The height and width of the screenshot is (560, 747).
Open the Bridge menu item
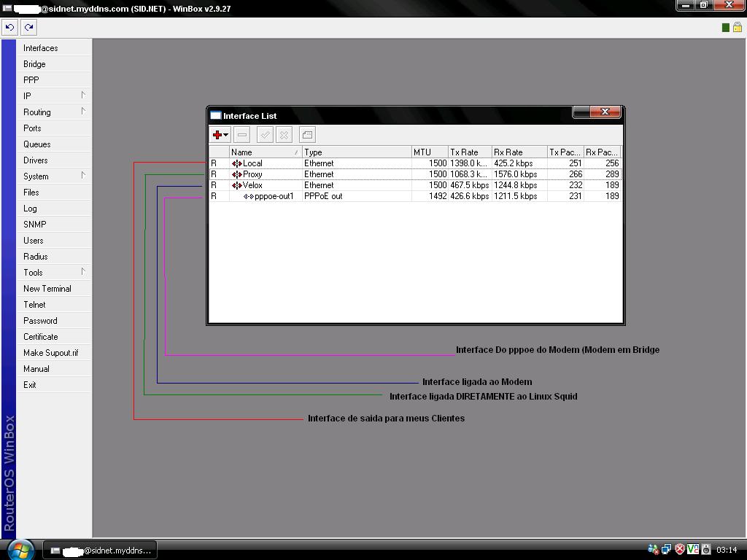pos(53,64)
